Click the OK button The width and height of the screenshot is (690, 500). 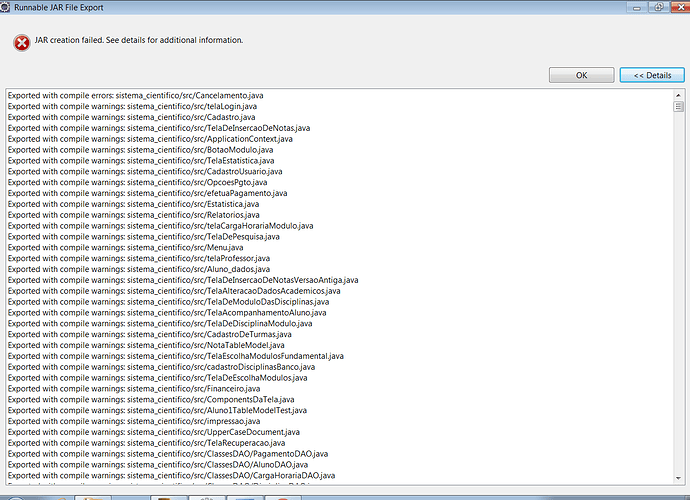pos(581,75)
